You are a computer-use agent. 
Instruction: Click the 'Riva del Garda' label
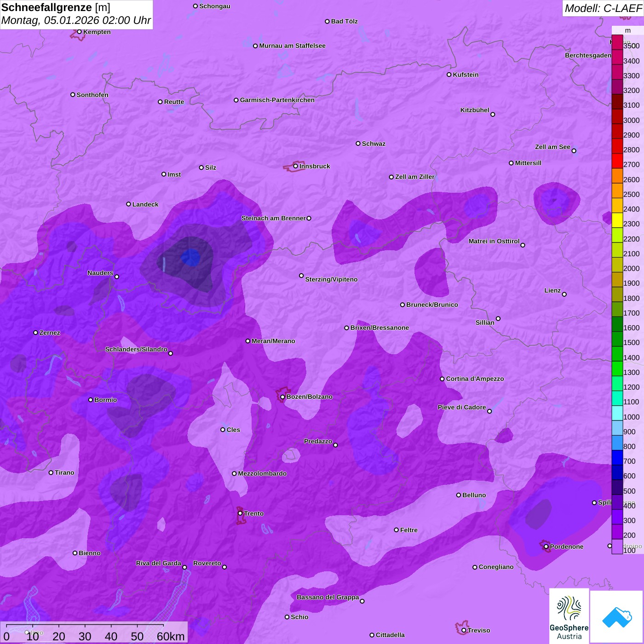point(159,563)
